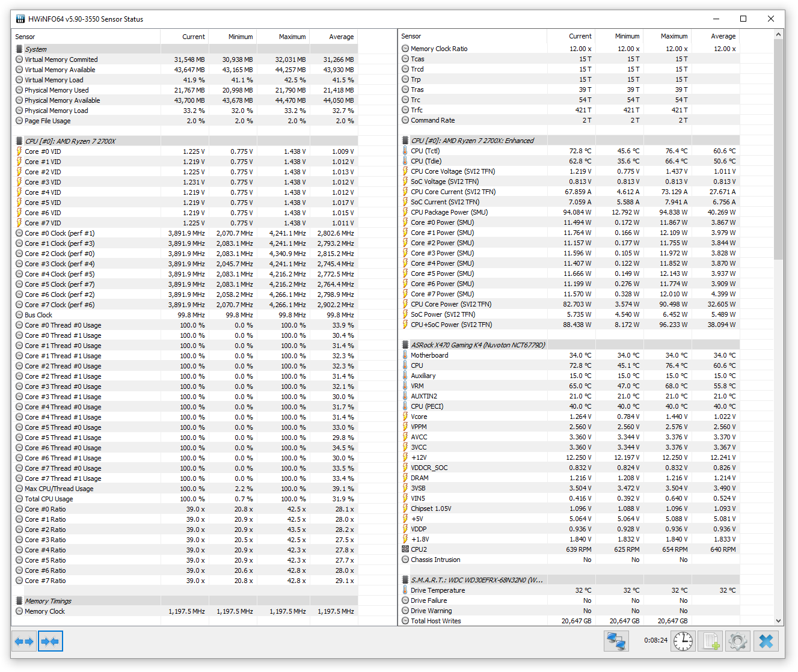Click the S.M.A.R.T. WDC drive section icon
798x672 pixels.
coord(405,580)
